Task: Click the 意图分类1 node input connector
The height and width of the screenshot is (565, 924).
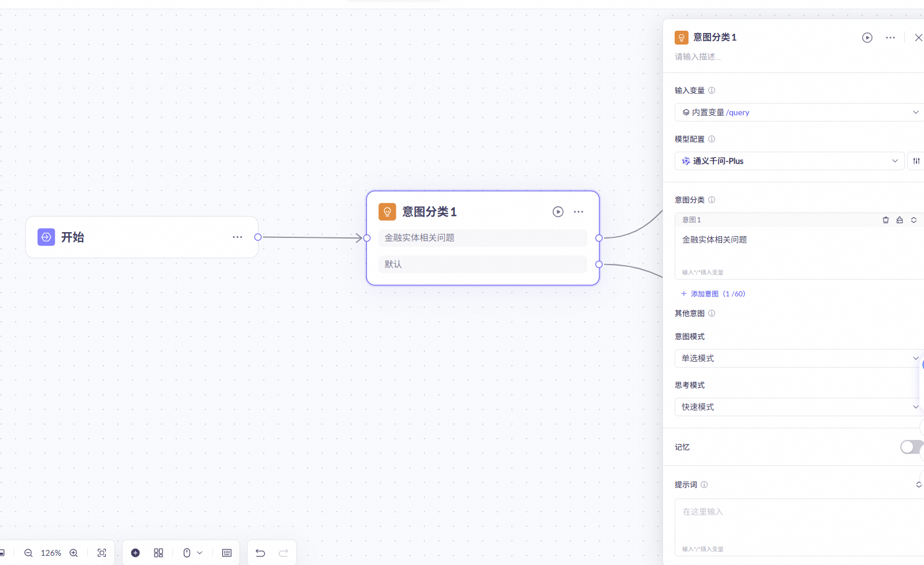Action: (367, 238)
